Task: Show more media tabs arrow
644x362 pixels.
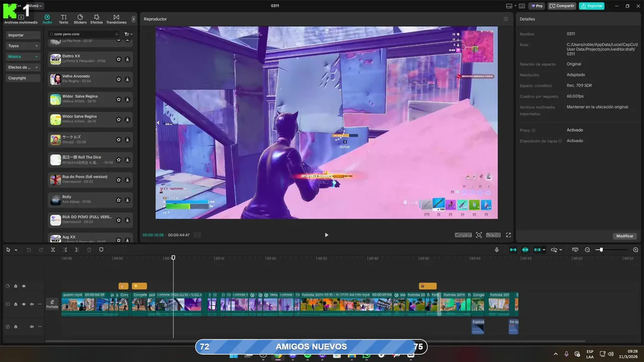Action: (x=133, y=19)
